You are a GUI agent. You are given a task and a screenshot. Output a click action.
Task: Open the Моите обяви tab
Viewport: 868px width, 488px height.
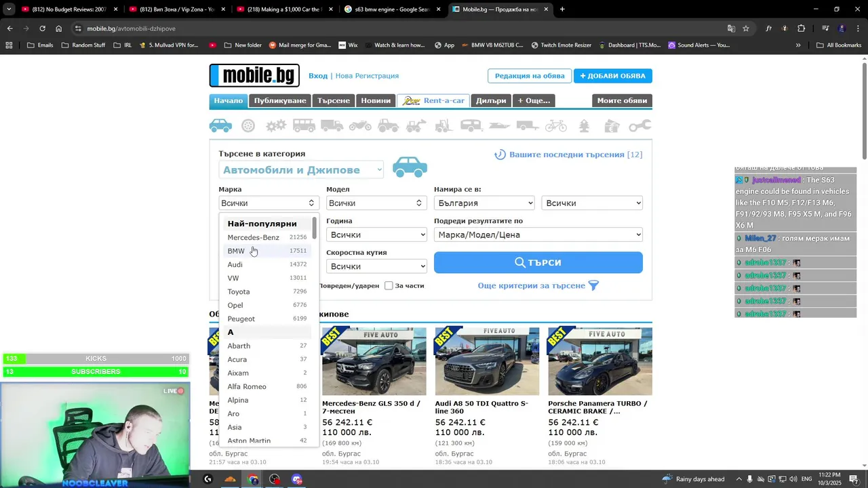(x=622, y=100)
